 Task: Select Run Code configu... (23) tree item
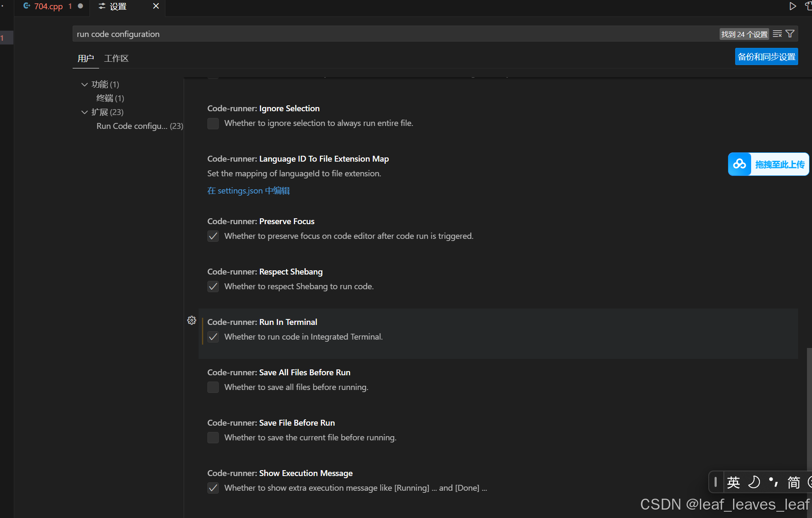point(140,126)
